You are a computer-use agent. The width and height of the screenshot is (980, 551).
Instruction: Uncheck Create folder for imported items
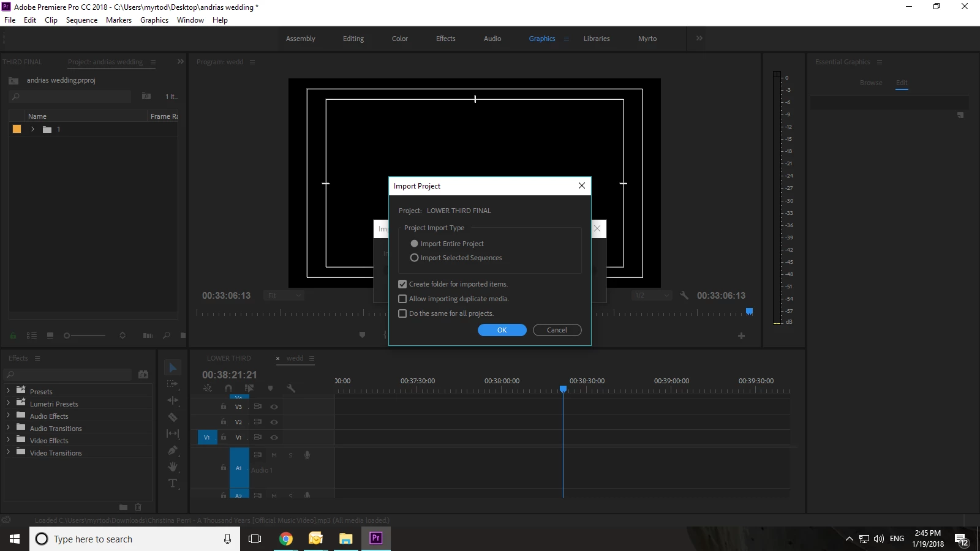(x=402, y=284)
